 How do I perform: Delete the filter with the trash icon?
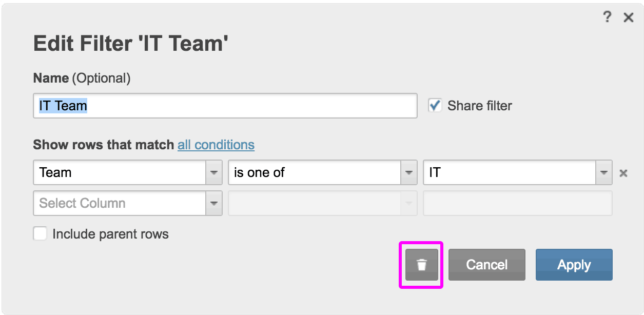pyautogui.click(x=421, y=265)
